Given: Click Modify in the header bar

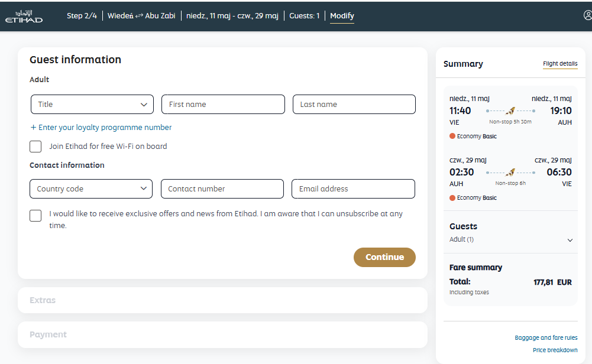Looking at the screenshot, I should pyautogui.click(x=342, y=16).
